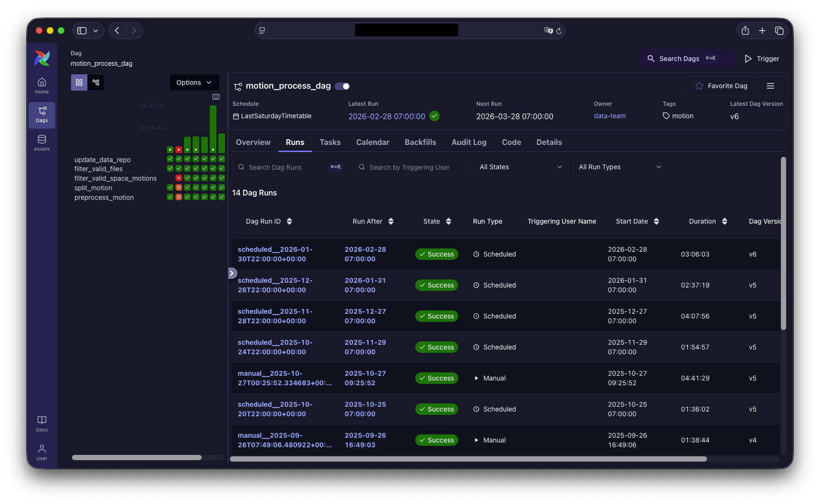820x504 pixels.
Task: Open the User menu icon
Action: 42,452
